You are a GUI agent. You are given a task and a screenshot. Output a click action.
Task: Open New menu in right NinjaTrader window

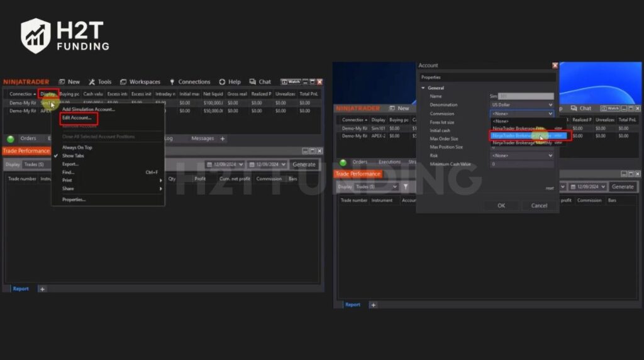click(399, 108)
